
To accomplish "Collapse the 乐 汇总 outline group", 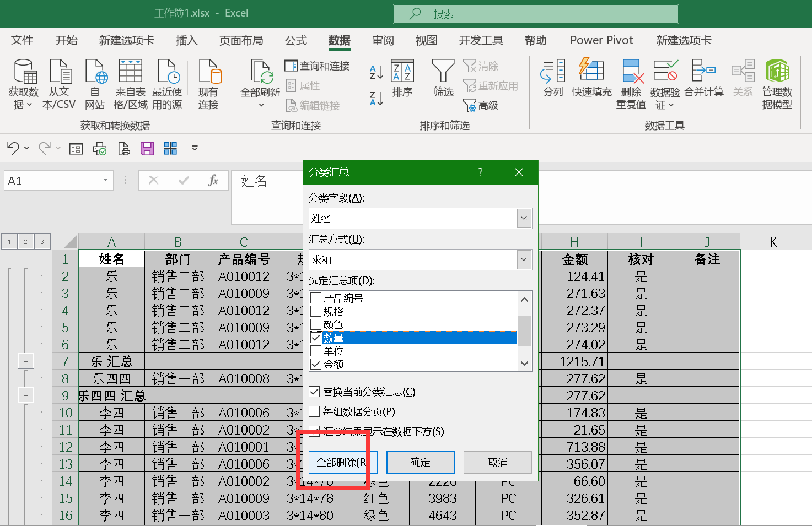I will coord(26,361).
